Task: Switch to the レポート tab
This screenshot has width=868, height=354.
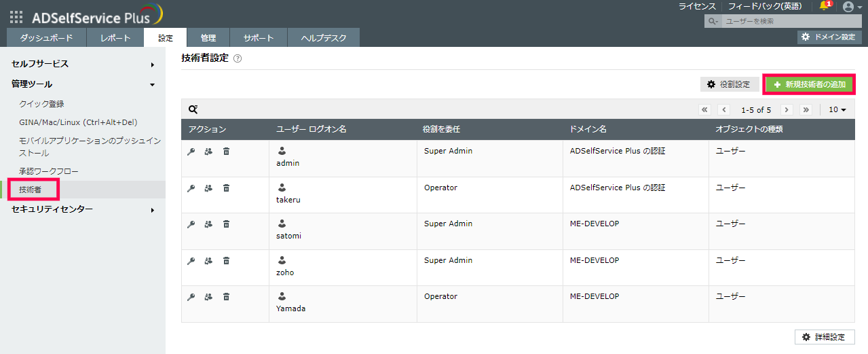Action: (114, 38)
